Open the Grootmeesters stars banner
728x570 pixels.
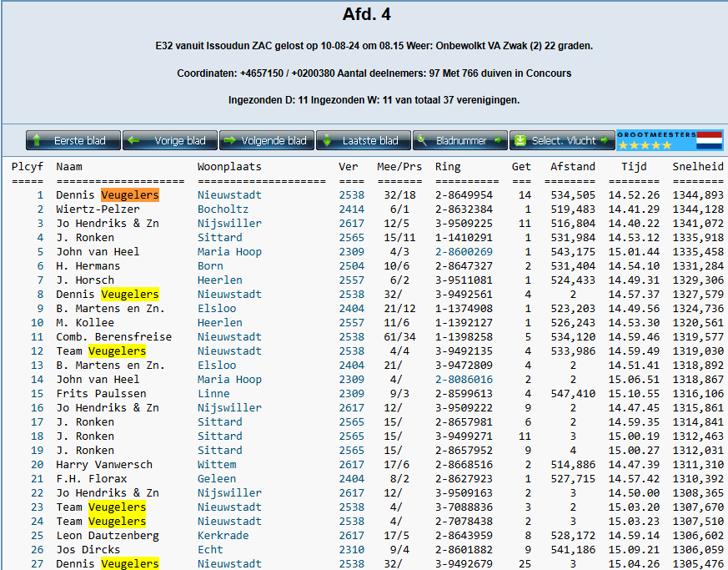(x=655, y=140)
